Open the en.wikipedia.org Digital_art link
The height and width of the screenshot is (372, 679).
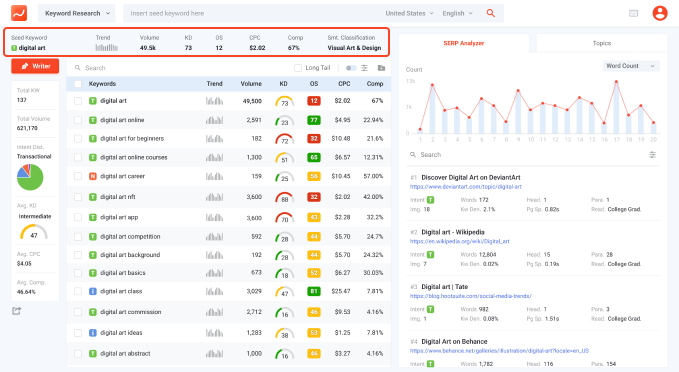point(459,241)
